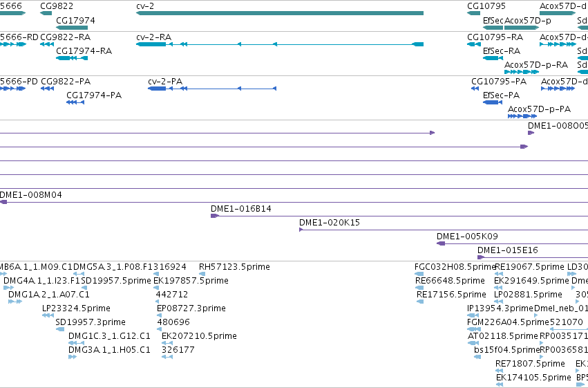Image resolution: width=588 pixels, height=388 pixels.
Task: Open the CG17974-PA coding sequence label
Action: pyautogui.click(x=94, y=95)
